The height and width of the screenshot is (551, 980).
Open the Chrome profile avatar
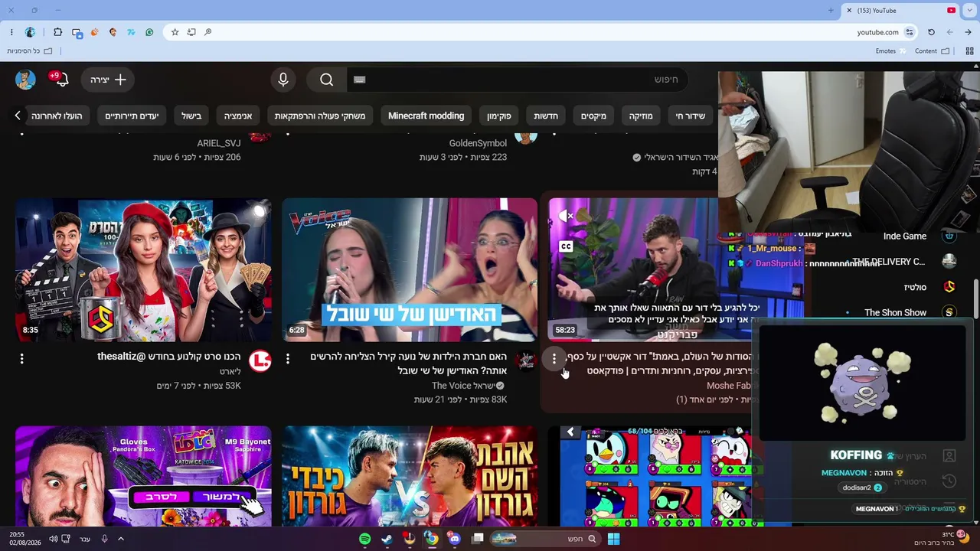tap(30, 32)
